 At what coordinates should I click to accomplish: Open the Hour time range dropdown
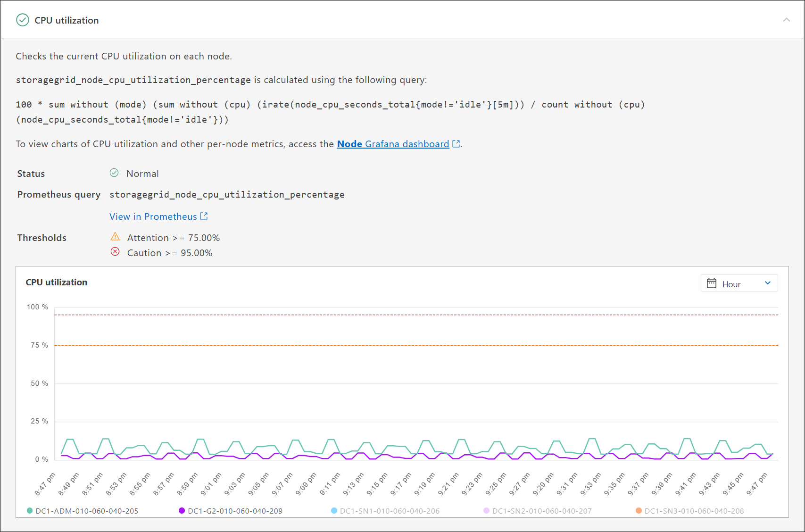tap(739, 283)
